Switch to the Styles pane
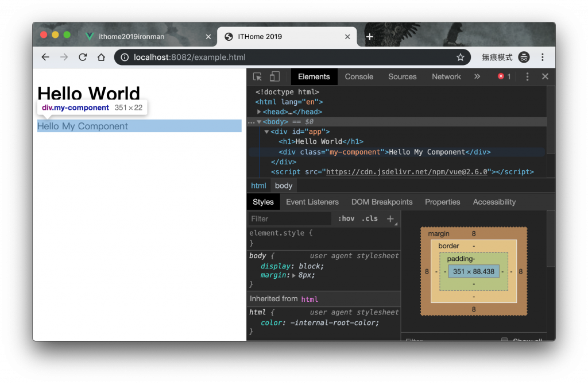The width and height of the screenshot is (588, 384). click(x=263, y=202)
